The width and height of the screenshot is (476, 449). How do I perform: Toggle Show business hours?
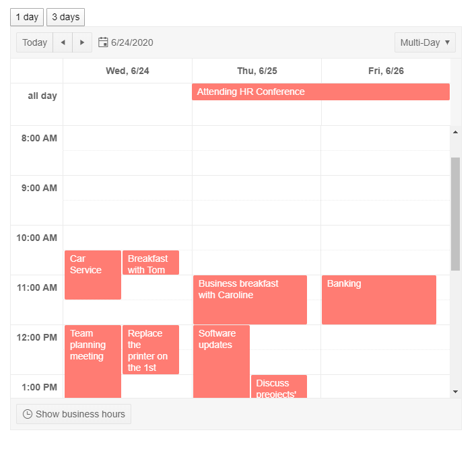[x=73, y=414]
